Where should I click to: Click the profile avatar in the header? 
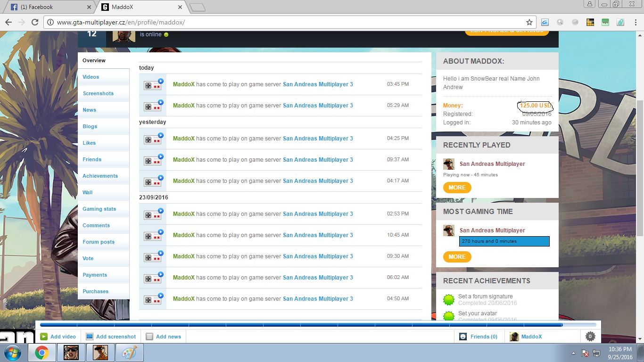click(x=124, y=36)
